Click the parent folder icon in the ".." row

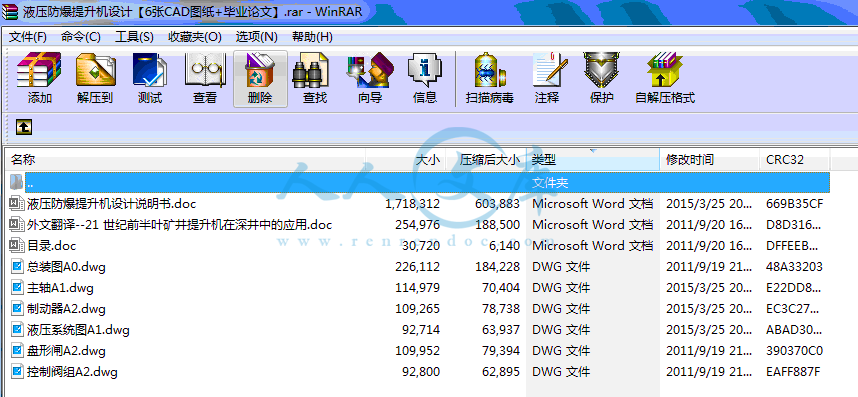[x=16, y=182]
